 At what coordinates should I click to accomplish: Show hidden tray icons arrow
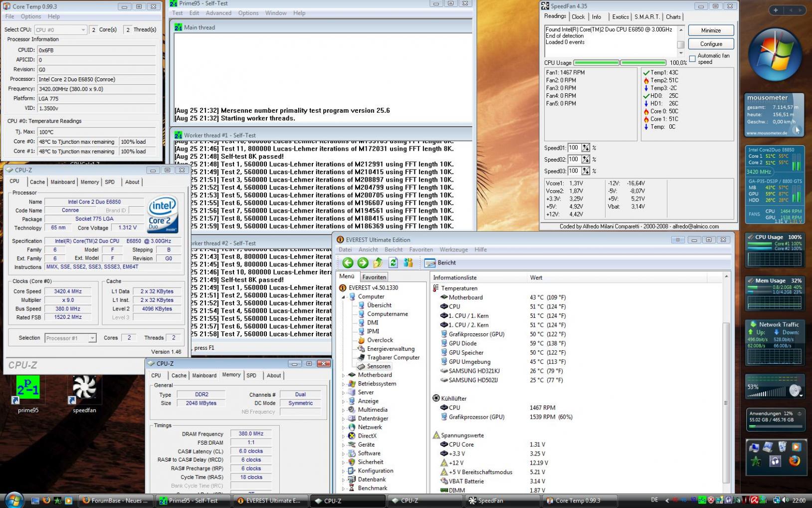[x=667, y=500]
